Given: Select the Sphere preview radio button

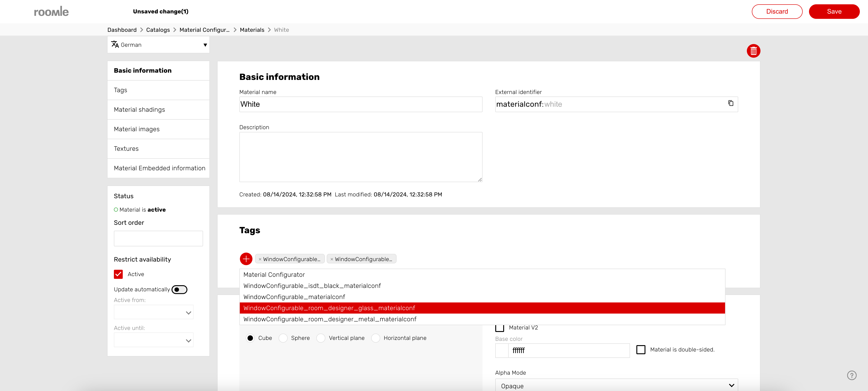Looking at the screenshot, I should pyautogui.click(x=283, y=338).
